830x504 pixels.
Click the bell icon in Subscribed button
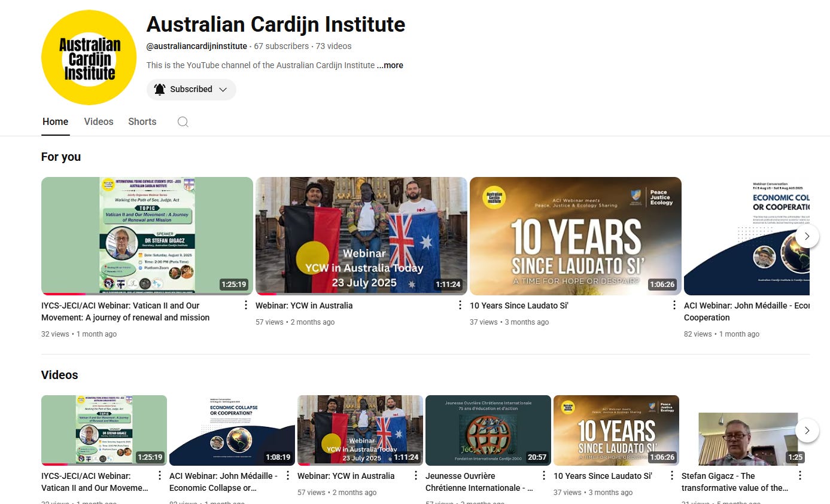point(160,90)
